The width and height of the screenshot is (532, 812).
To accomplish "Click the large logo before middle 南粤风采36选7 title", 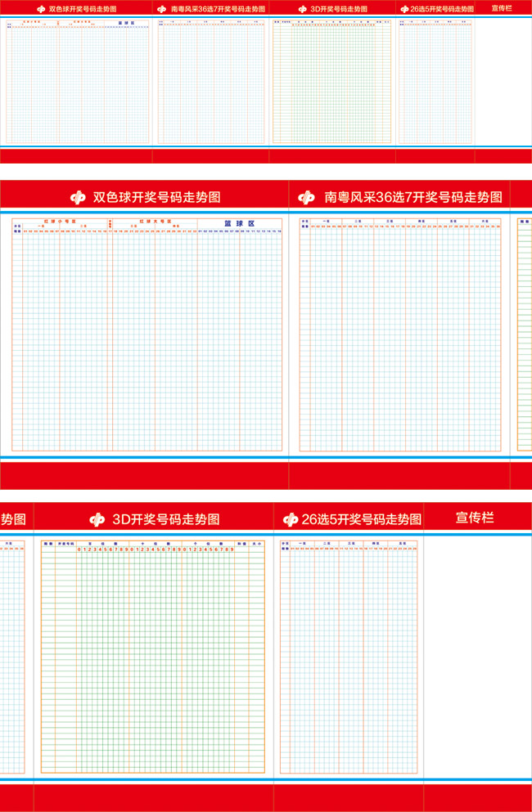I will tap(306, 197).
